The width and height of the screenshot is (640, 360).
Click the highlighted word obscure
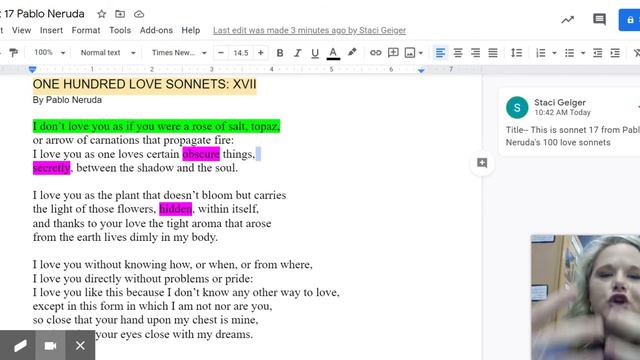201,154
